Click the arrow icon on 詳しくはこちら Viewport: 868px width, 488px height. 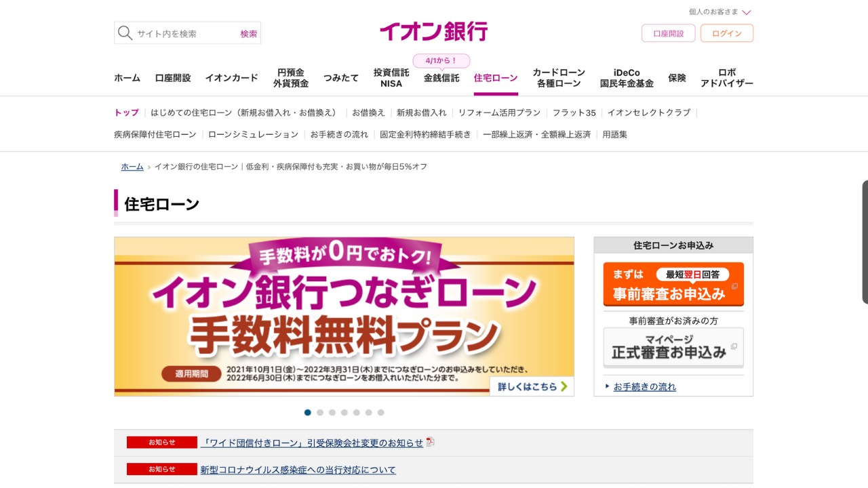coord(564,386)
